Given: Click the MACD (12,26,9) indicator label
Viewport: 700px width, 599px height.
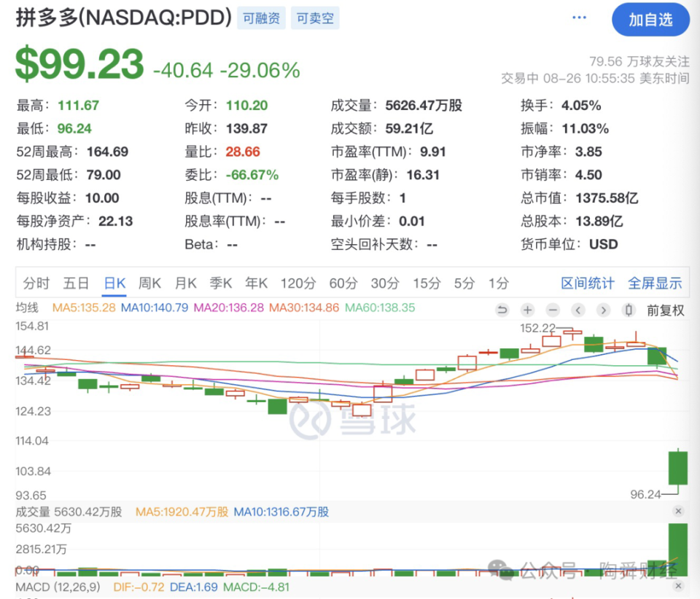Looking at the screenshot, I should tap(58, 587).
